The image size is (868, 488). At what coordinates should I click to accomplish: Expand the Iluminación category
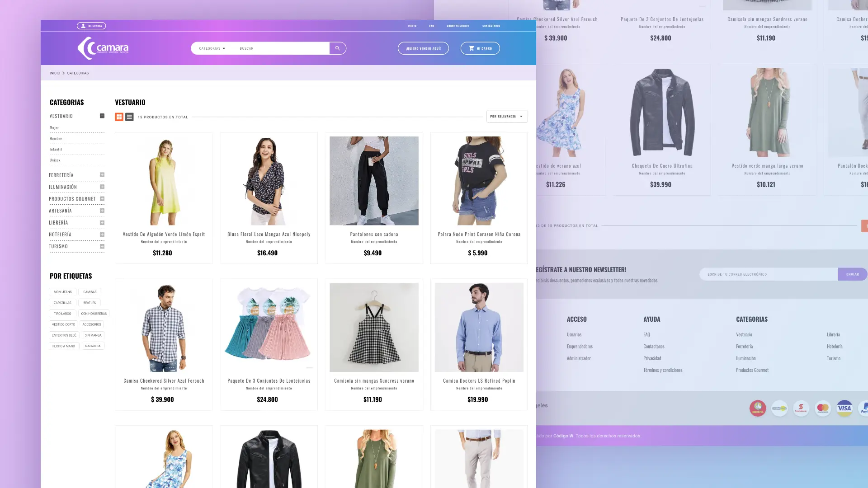(x=102, y=187)
